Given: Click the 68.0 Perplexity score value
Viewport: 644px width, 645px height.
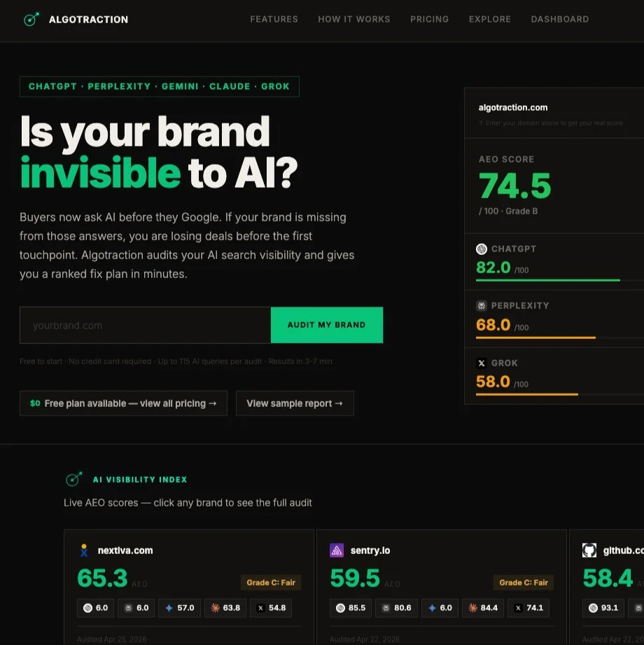Looking at the screenshot, I should tap(493, 324).
